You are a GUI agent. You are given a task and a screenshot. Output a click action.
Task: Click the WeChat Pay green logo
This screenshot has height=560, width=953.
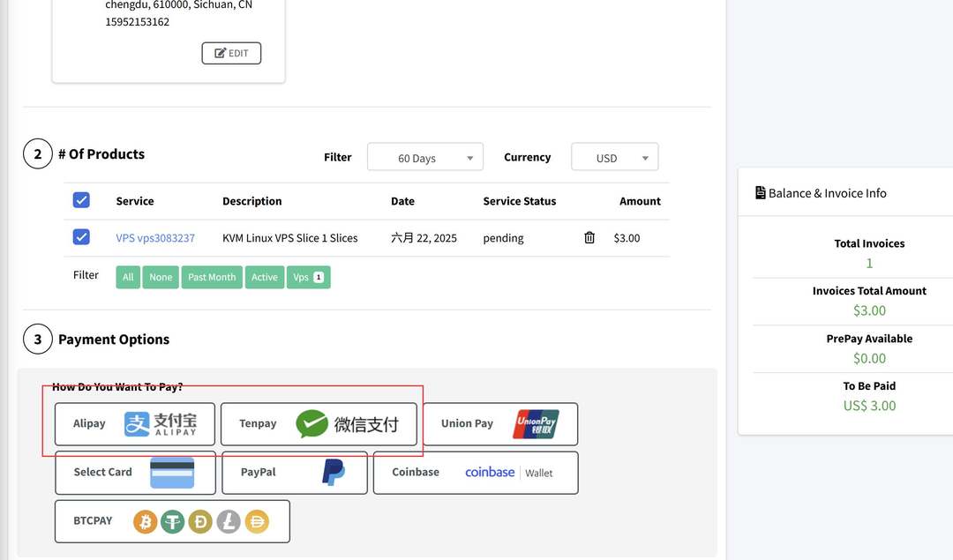tap(311, 424)
